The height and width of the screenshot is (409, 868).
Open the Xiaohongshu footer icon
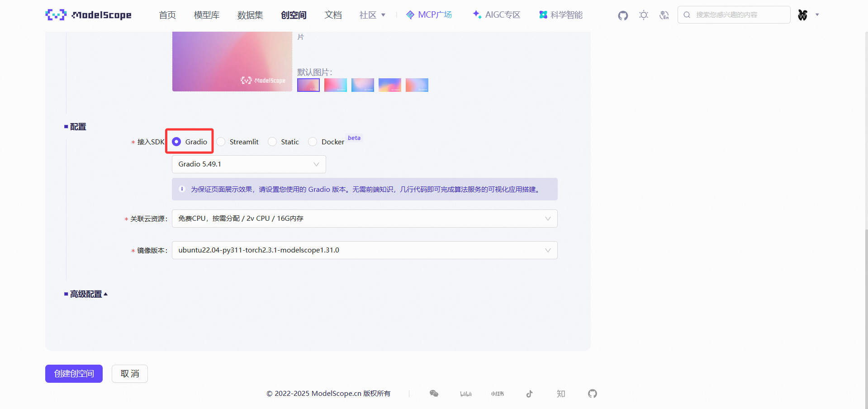click(x=498, y=394)
